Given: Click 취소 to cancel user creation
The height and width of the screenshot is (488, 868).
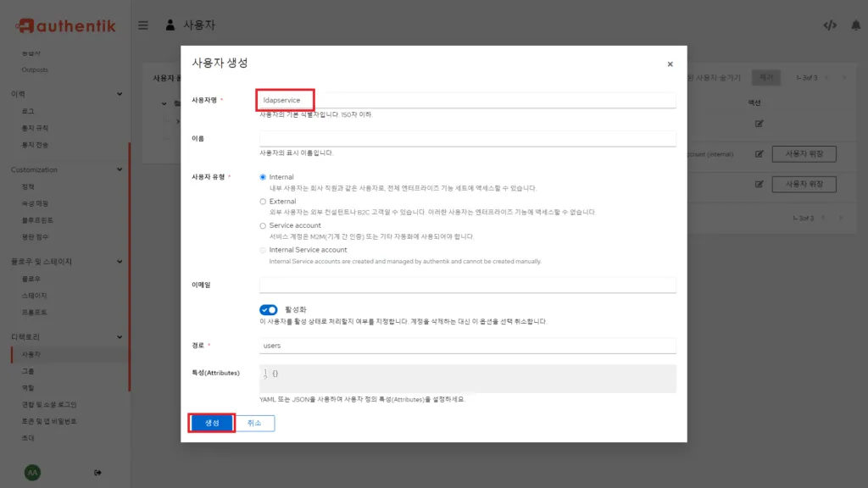Looking at the screenshot, I should click(x=256, y=422).
